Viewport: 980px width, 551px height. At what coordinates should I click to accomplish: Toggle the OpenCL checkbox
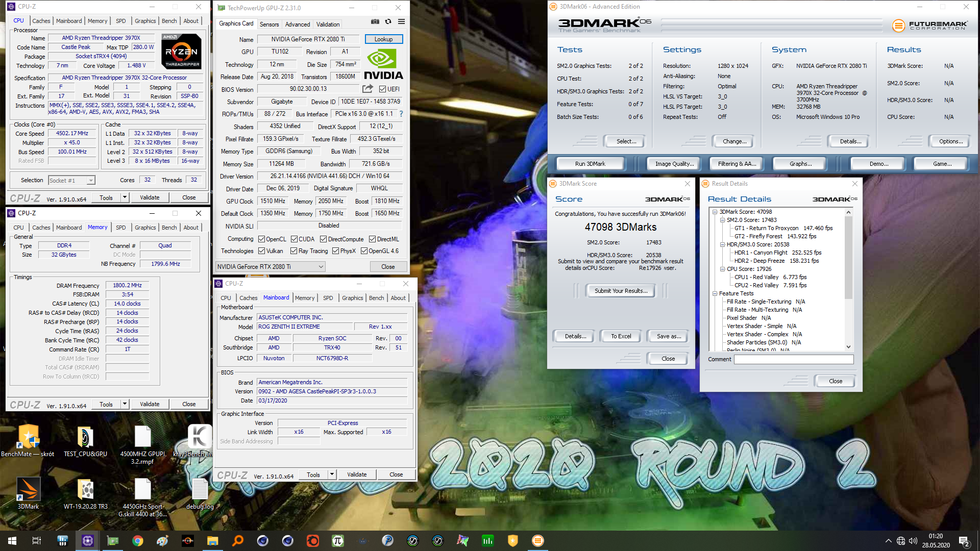tap(261, 239)
